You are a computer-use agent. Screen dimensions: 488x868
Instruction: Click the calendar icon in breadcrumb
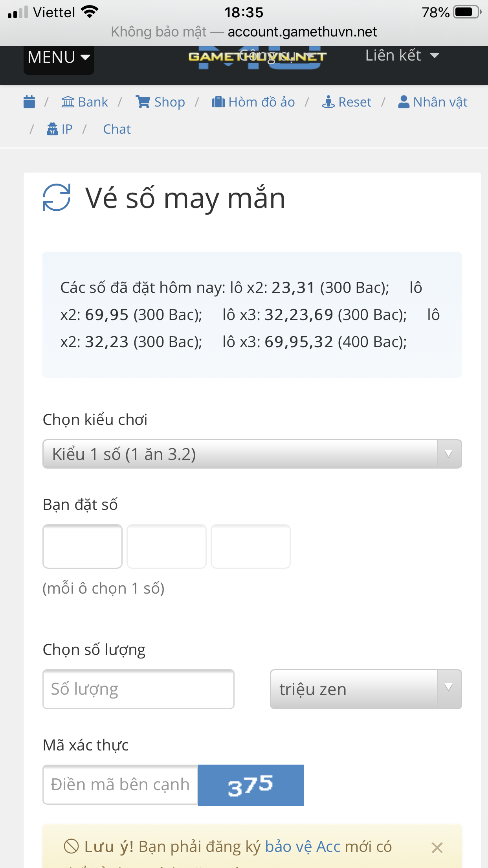point(29,102)
